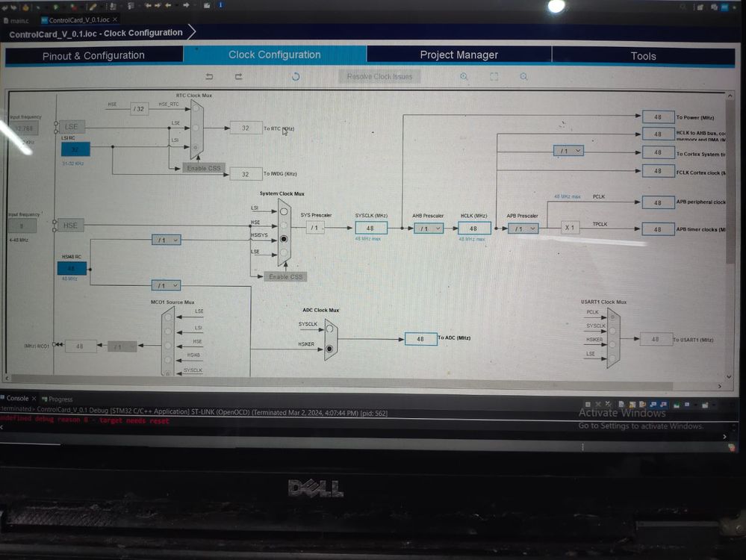Select LSE input in the RTC Clock Mux
The height and width of the screenshot is (560, 746).
tap(196, 128)
